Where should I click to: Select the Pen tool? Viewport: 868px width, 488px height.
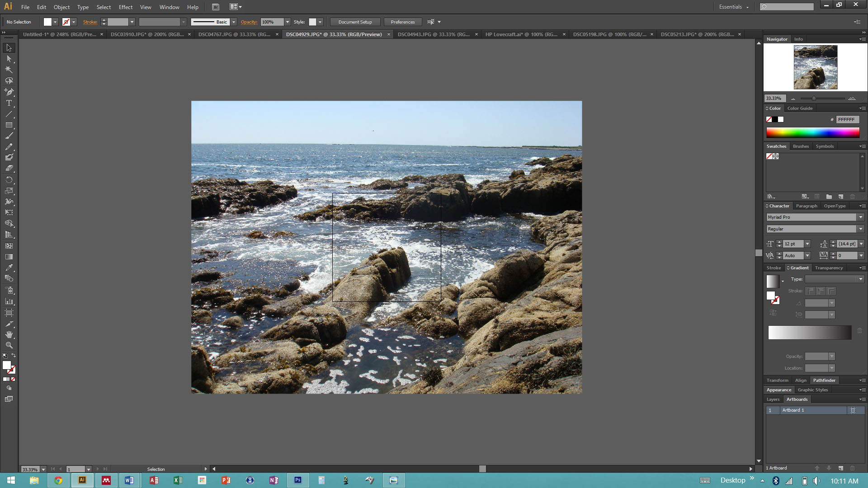[9, 92]
